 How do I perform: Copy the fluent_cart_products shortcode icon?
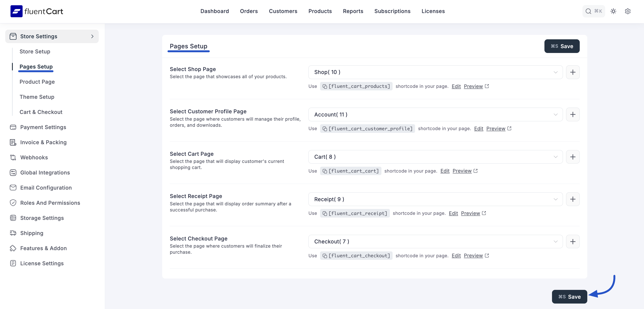(325, 86)
